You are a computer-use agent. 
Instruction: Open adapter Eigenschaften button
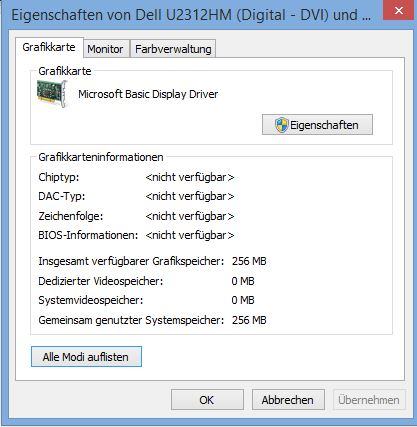click(x=317, y=125)
